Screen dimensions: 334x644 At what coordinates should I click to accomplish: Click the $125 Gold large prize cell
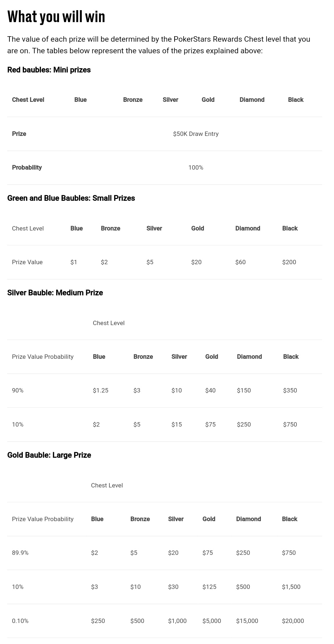[x=209, y=587]
